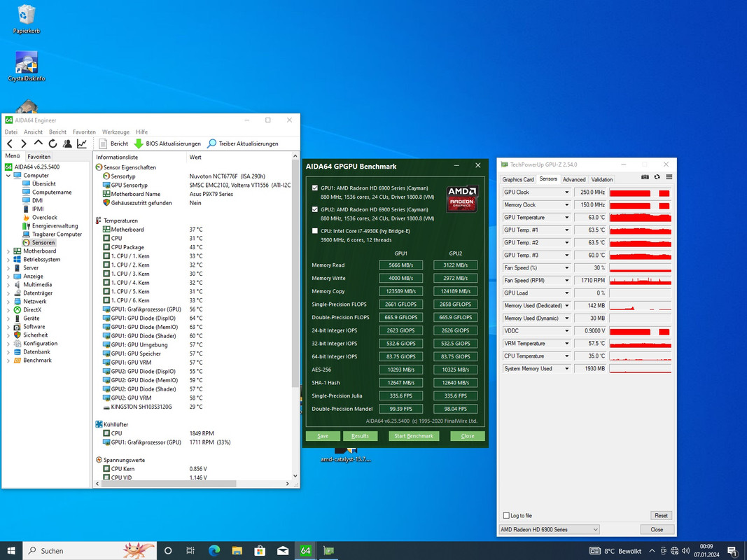Open Hilfe menu in AIDA64

[142, 132]
